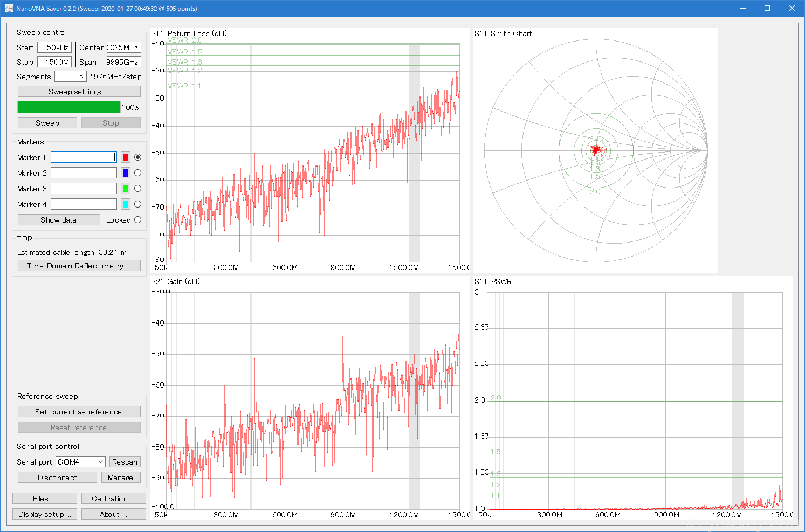
Task: Click the Show data button
Action: (59, 220)
